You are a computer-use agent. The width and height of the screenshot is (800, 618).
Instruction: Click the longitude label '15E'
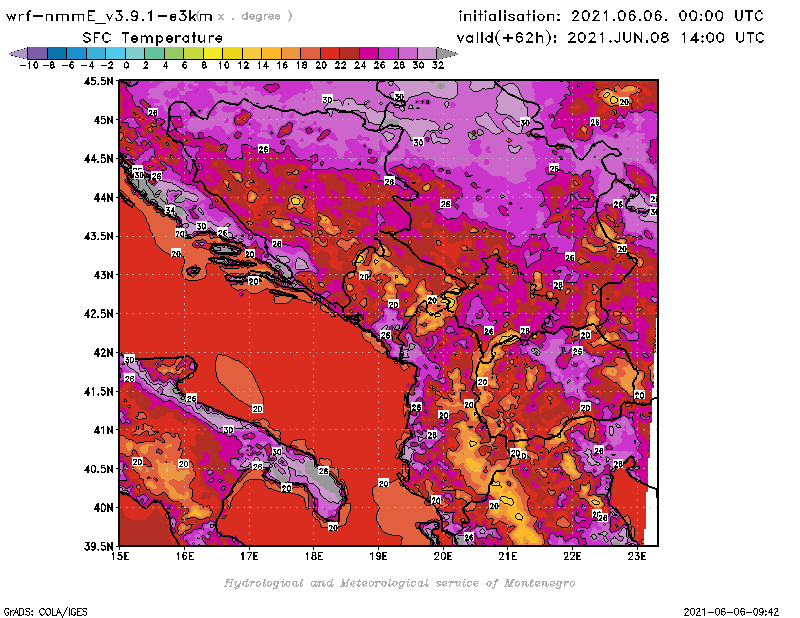tap(120, 556)
